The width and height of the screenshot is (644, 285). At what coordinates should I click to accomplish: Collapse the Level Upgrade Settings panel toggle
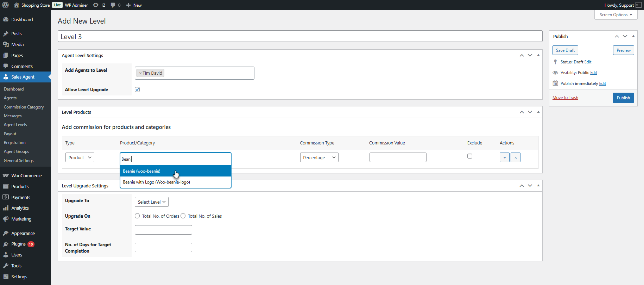(x=538, y=186)
